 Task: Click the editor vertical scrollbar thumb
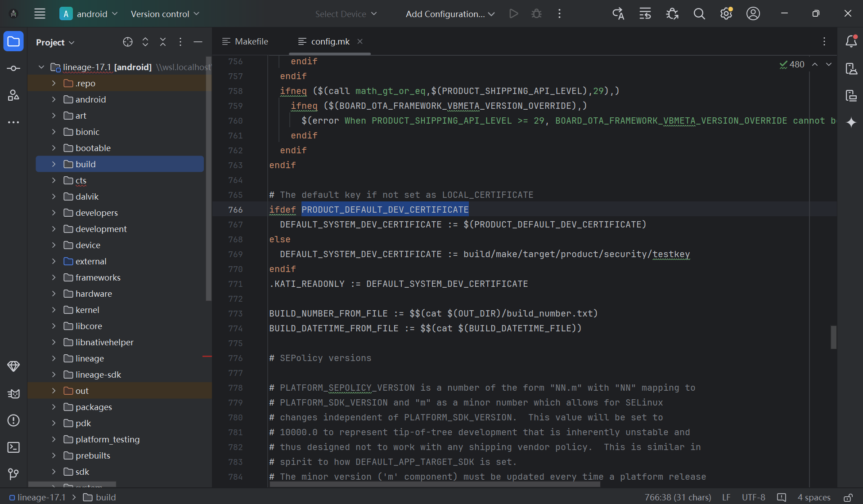tap(833, 337)
